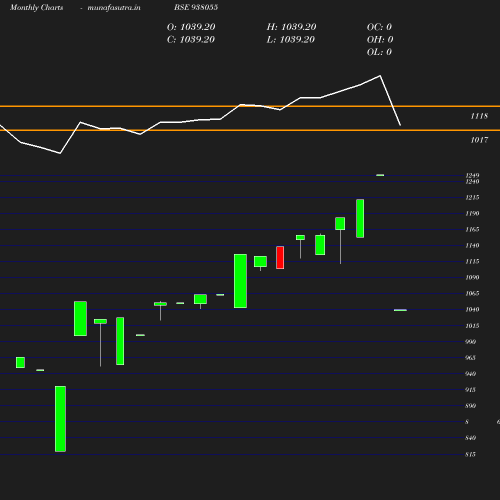
Task: Click the high value H: 1039.20
Action: (291, 27)
